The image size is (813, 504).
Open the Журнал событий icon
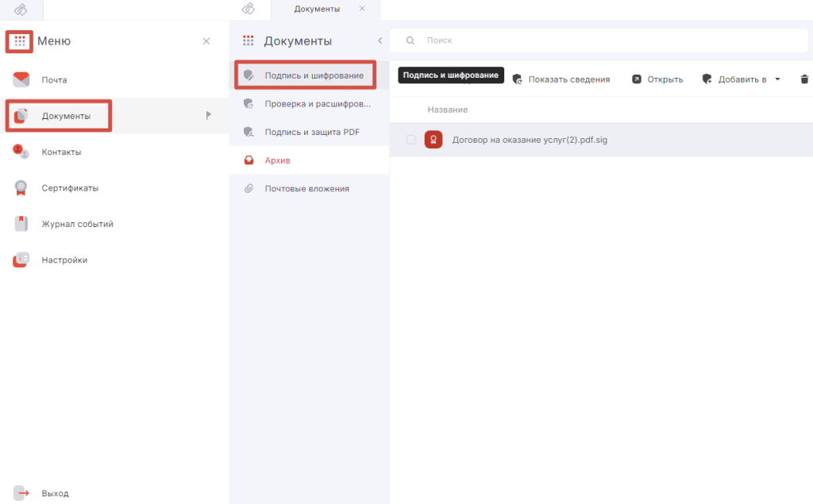point(21,224)
